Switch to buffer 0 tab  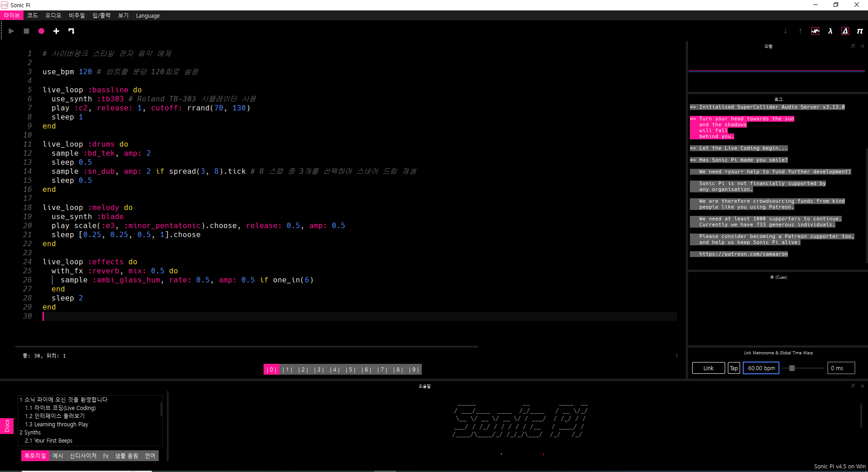[271, 370]
